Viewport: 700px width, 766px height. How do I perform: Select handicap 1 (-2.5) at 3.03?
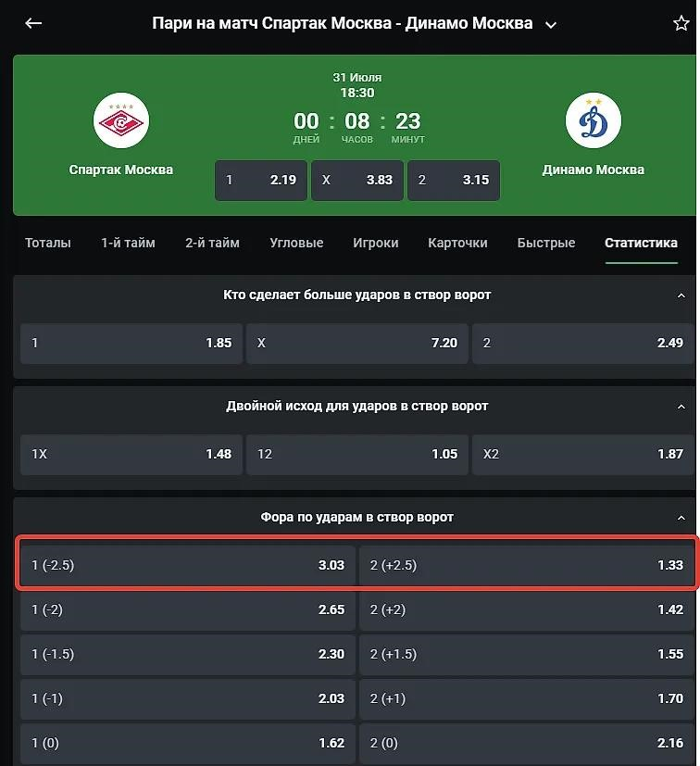188,565
